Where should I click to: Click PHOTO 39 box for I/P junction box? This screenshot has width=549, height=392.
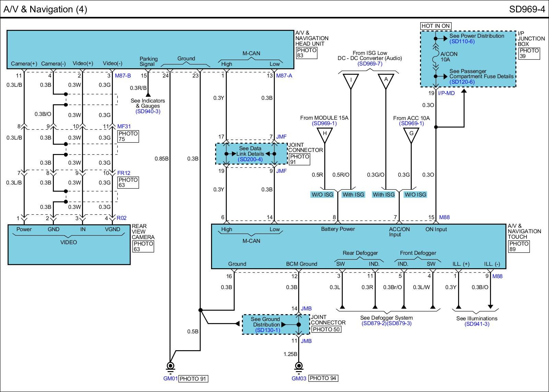(529, 54)
